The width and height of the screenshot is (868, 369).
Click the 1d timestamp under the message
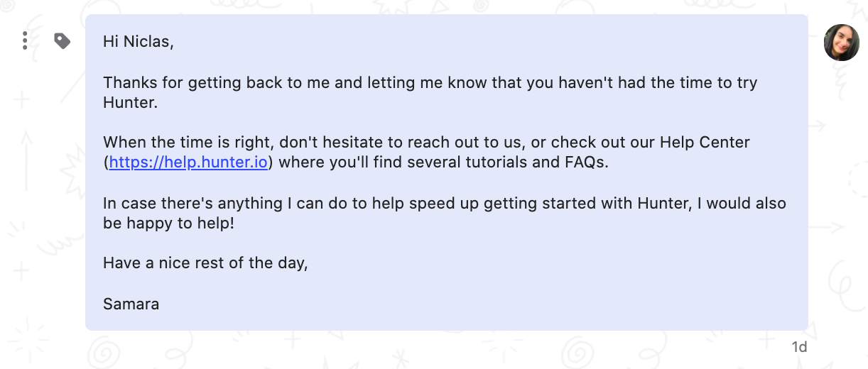click(x=800, y=347)
